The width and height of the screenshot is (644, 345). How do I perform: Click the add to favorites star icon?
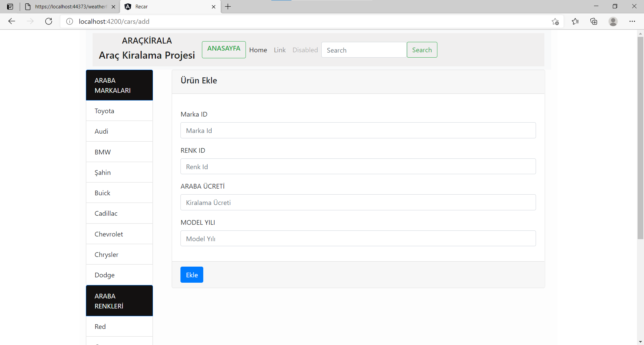(555, 21)
